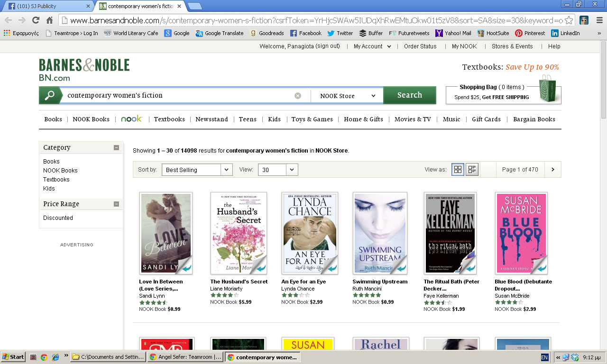
Task: Go back with browser back arrow
Action: (8, 20)
